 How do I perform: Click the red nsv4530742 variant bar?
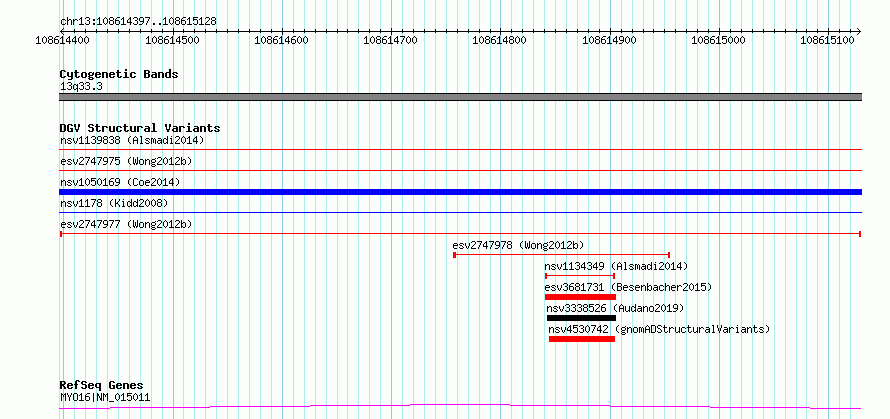click(582, 339)
